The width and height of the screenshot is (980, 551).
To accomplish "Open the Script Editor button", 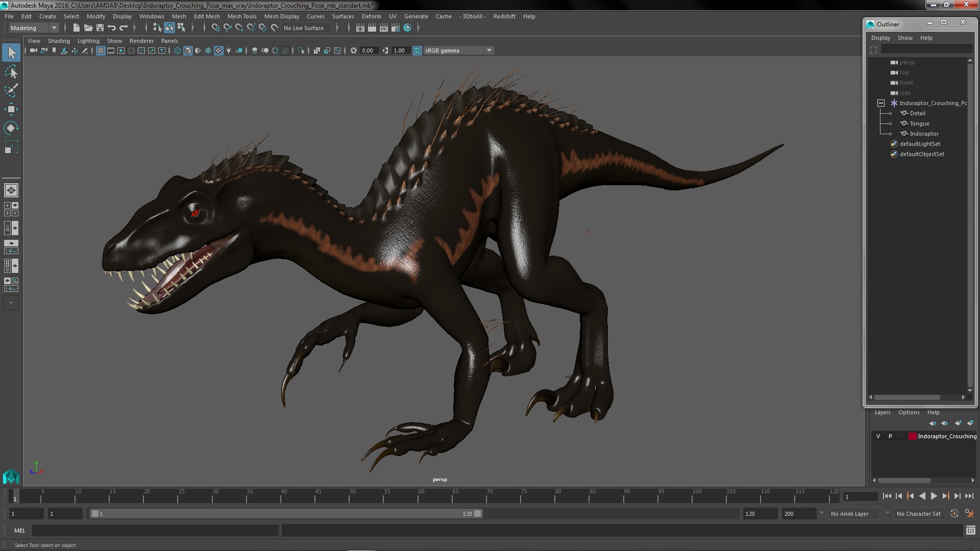I will [x=970, y=531].
